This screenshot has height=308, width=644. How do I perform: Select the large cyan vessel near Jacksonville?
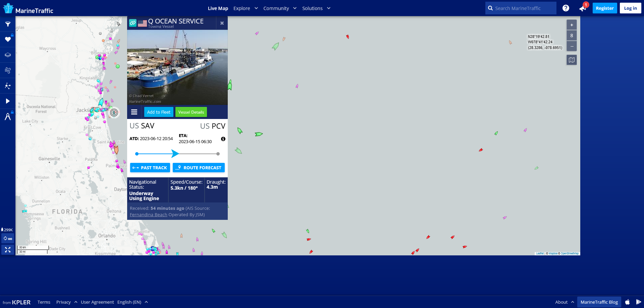[x=101, y=102]
